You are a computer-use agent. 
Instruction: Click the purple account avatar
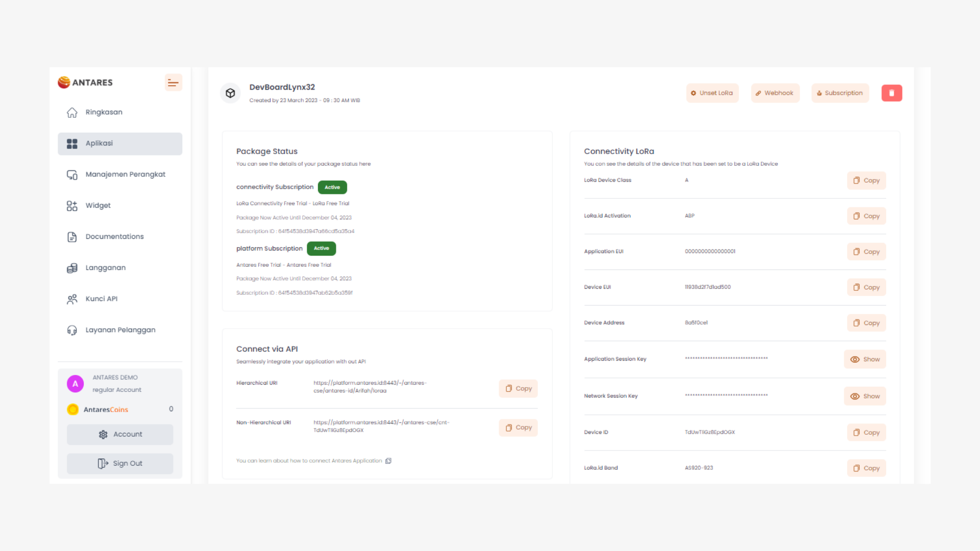[75, 384]
